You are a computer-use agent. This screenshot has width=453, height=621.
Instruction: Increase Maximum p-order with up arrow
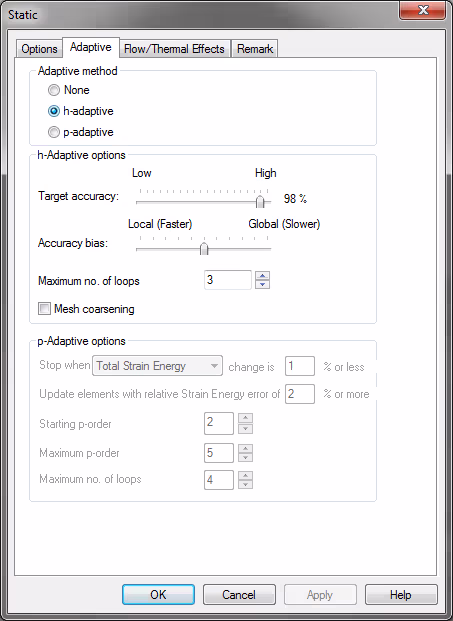tap(246, 448)
